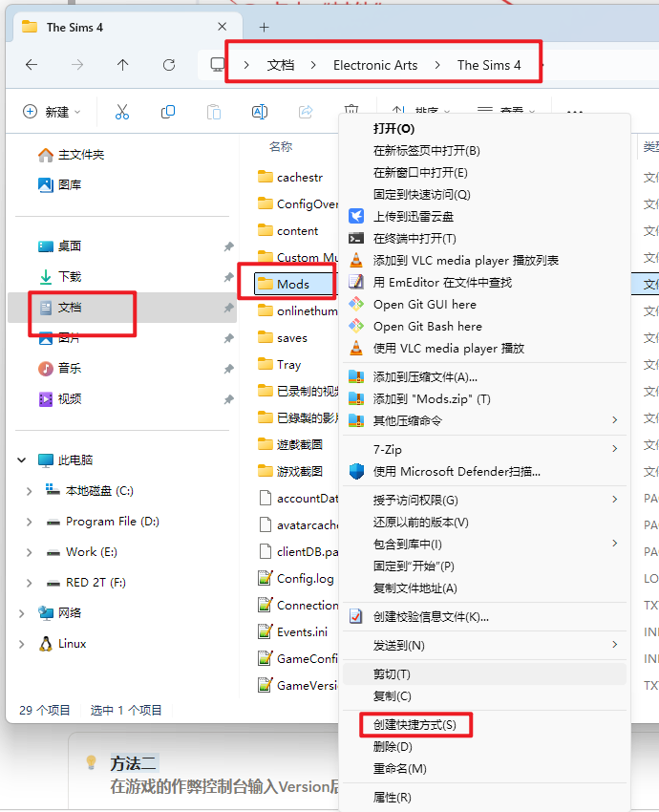
Task: Choose 在新标签页中打开(B)
Action: point(427,151)
